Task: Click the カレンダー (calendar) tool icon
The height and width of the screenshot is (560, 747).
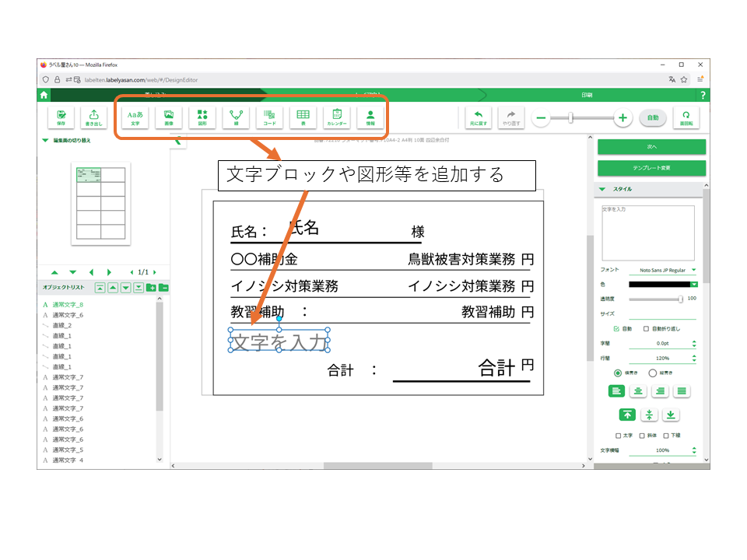Action: click(337, 117)
